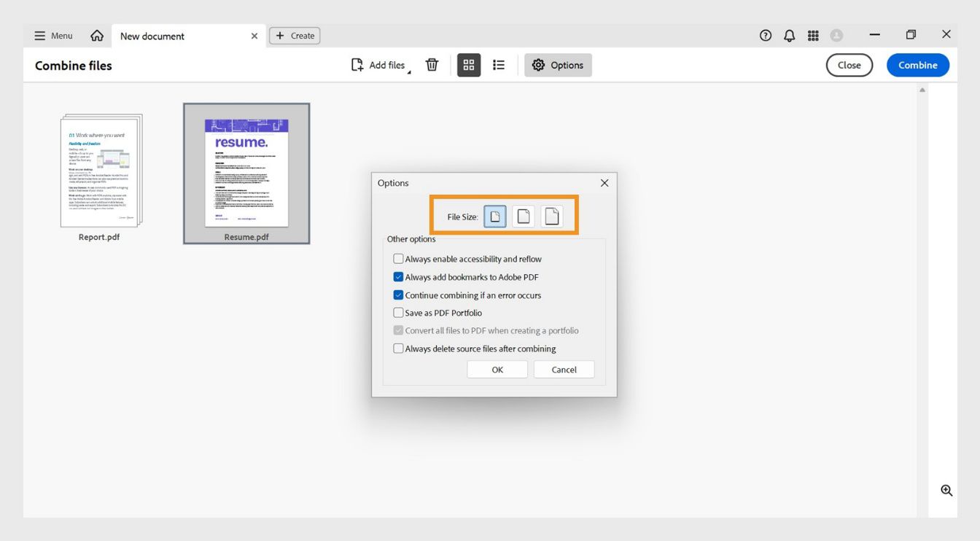This screenshot has width=980, height=541.
Task: Click the Add files icon
Action: click(357, 64)
